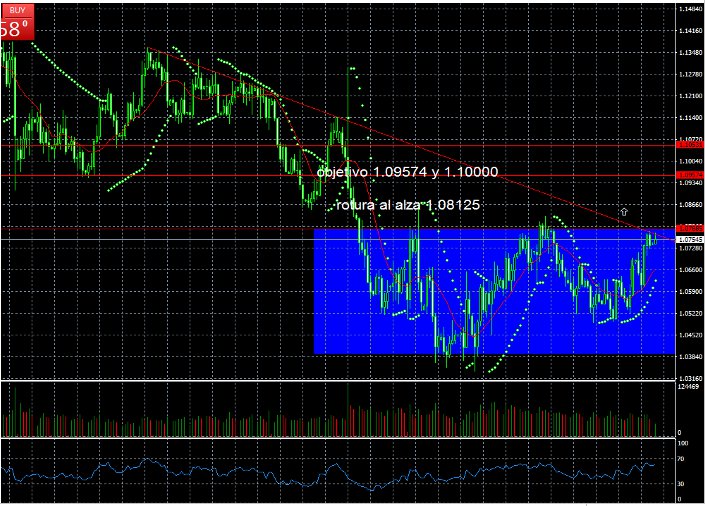Click the current price tag 1.07545
The height and width of the screenshot is (506, 705).
coord(689,240)
